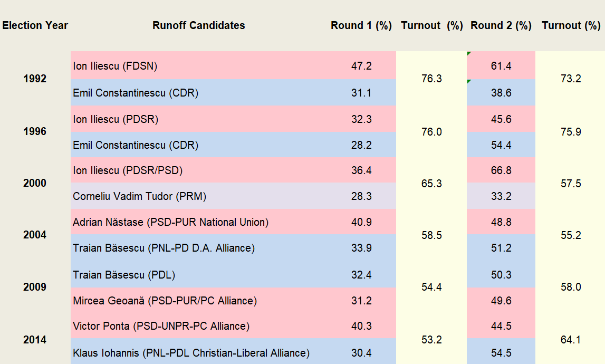Click the 54.5 Round 2 value

[x=501, y=353]
